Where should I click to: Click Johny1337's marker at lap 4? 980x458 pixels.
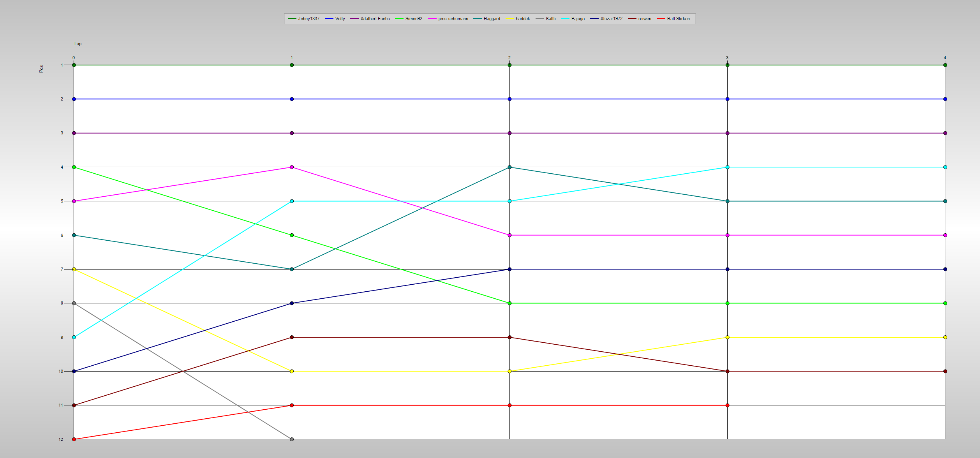(945, 65)
